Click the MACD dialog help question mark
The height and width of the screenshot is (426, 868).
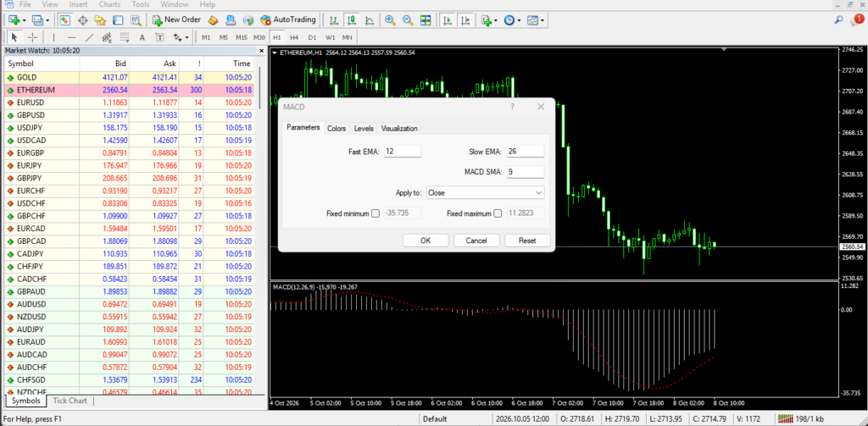click(513, 107)
